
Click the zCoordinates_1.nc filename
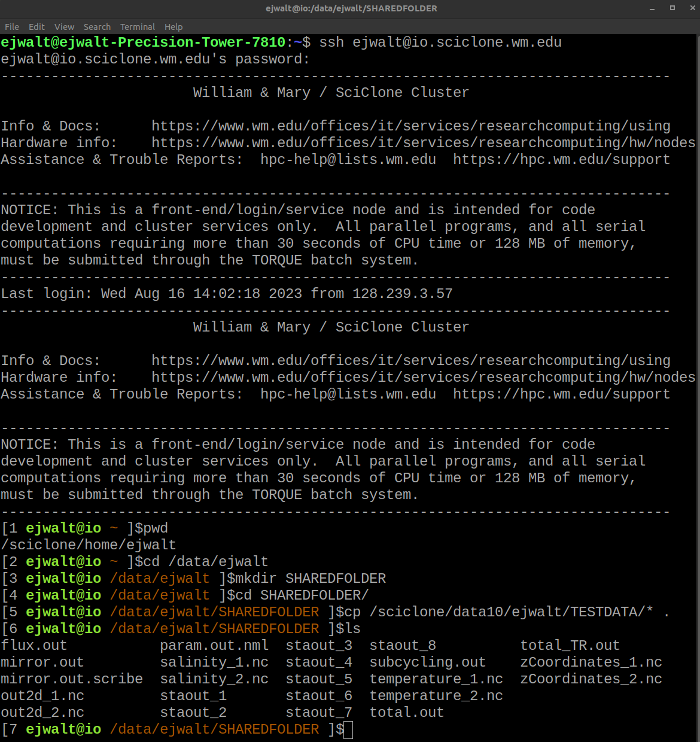coord(591,662)
